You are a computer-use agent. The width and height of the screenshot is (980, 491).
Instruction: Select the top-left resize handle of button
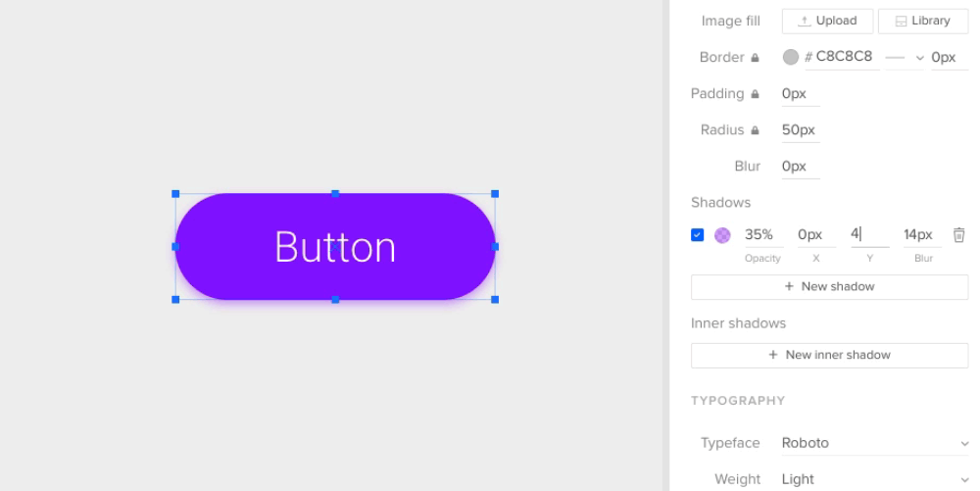(175, 194)
